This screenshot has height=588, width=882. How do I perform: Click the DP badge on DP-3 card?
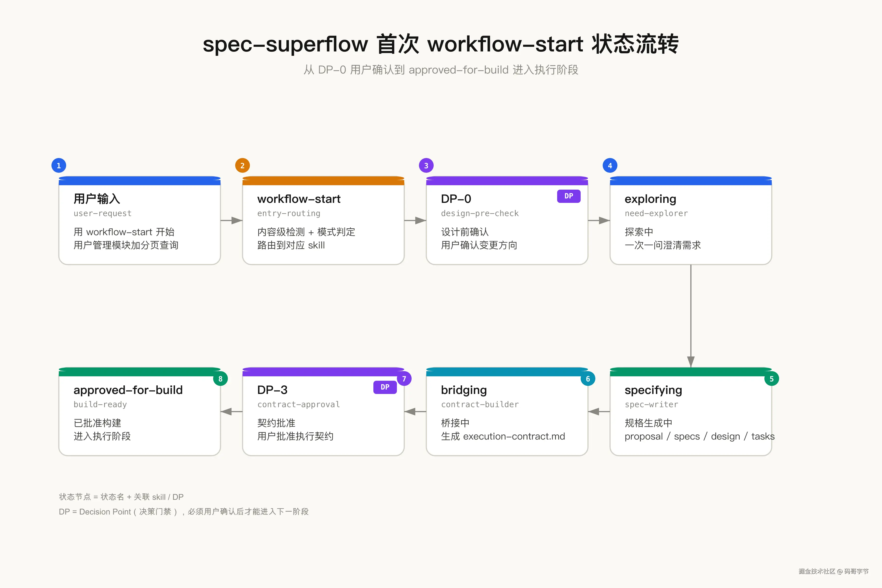tap(385, 387)
